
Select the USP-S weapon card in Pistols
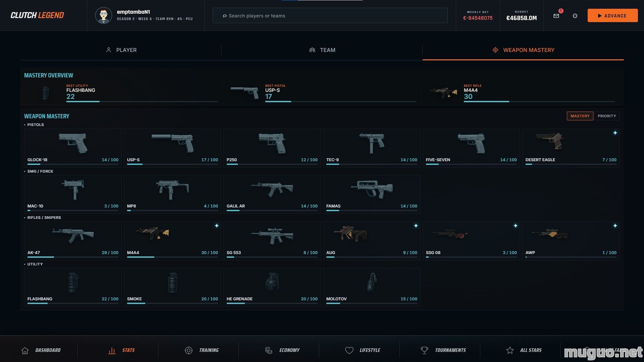point(172,148)
